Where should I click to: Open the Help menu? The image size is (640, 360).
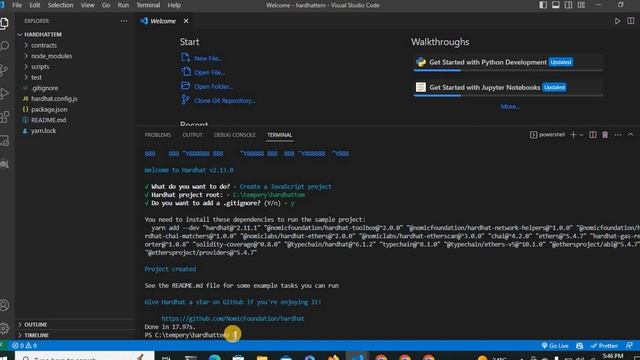[x=174, y=5]
